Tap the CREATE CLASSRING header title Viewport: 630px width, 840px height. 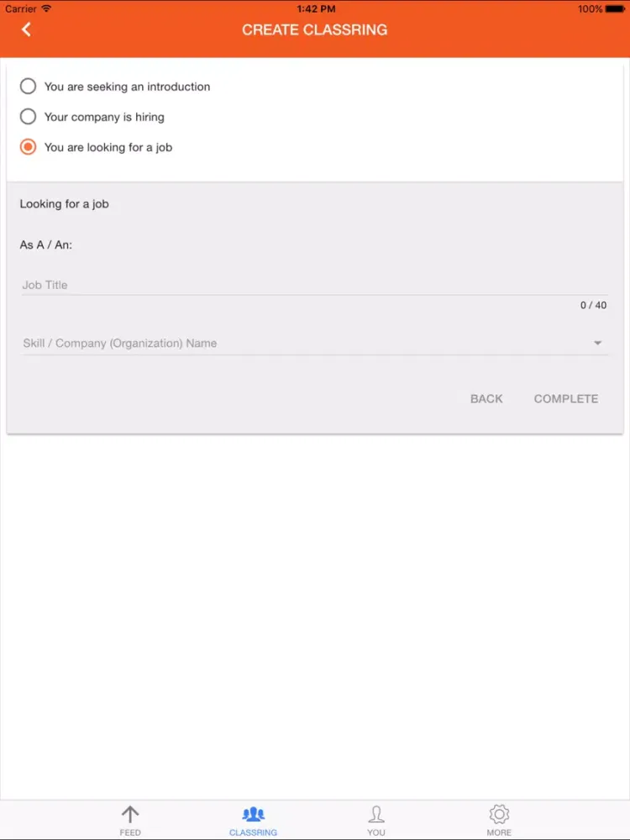315,29
